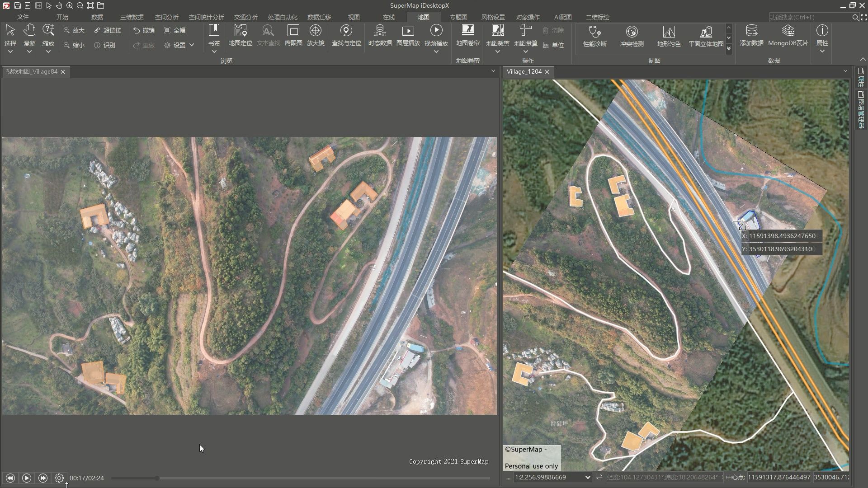Expand the 选择 dropdown arrow
868x488 pixels.
[10, 52]
